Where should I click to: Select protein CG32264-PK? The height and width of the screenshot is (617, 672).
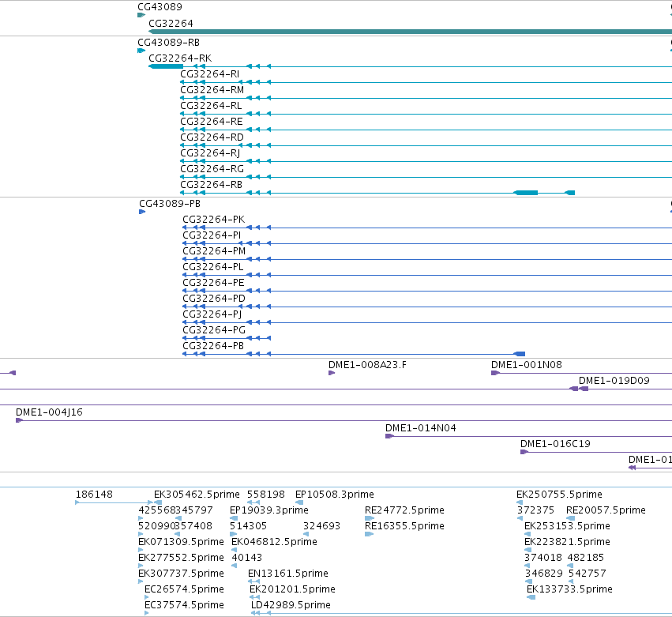(214, 220)
